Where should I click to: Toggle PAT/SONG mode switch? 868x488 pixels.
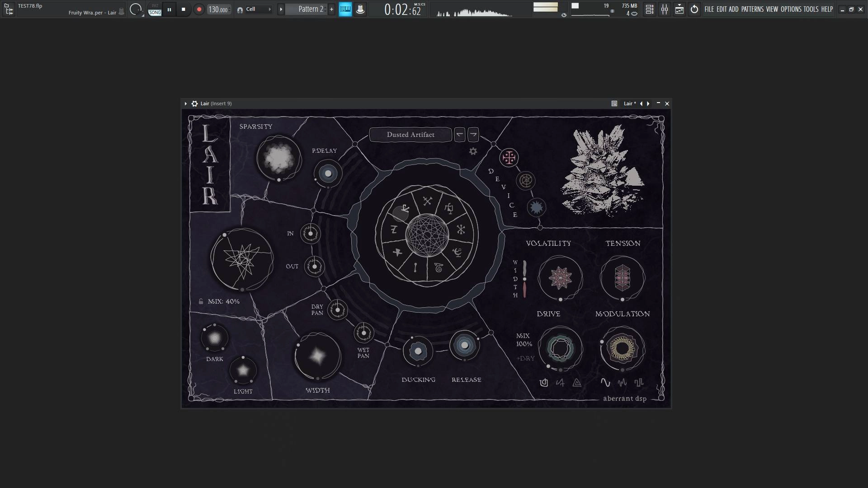tap(155, 9)
